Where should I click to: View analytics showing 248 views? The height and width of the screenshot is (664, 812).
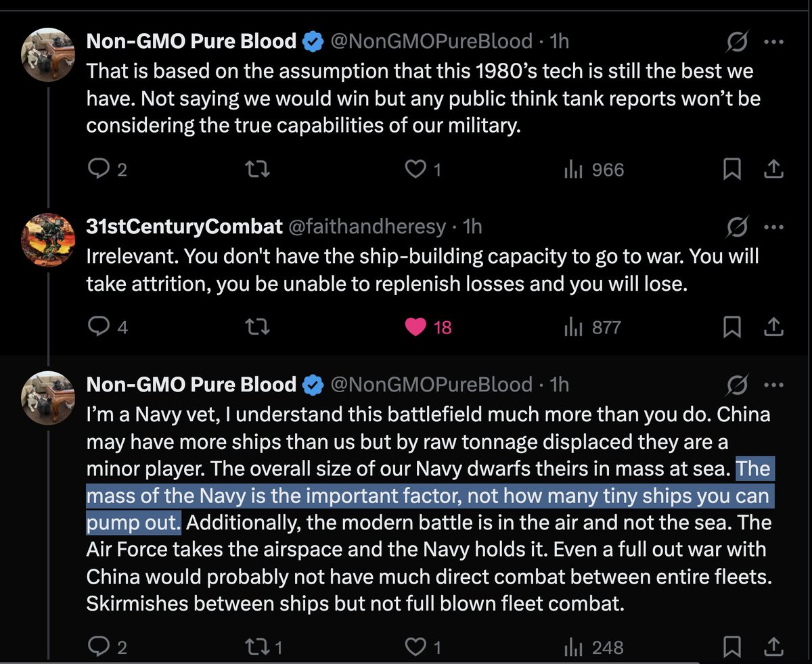[595, 647]
